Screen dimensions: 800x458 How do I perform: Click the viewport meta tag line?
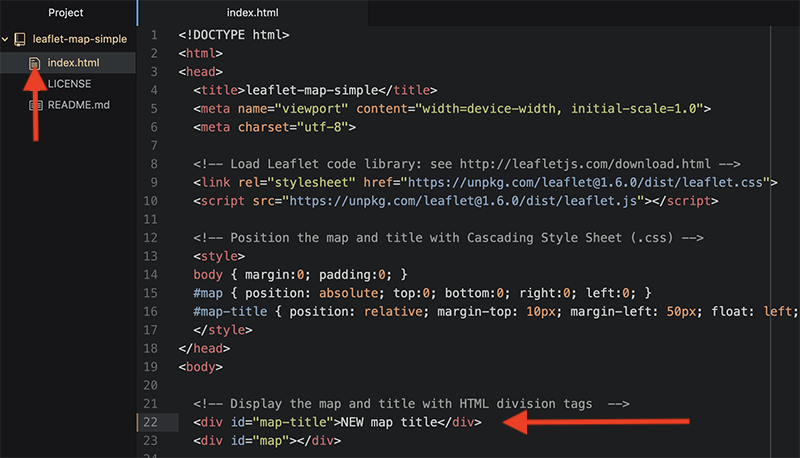coord(452,109)
